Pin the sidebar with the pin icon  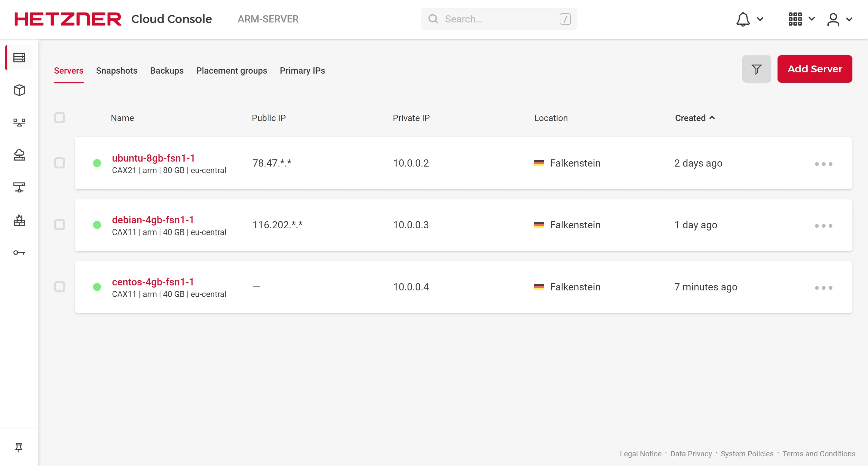coord(19,447)
